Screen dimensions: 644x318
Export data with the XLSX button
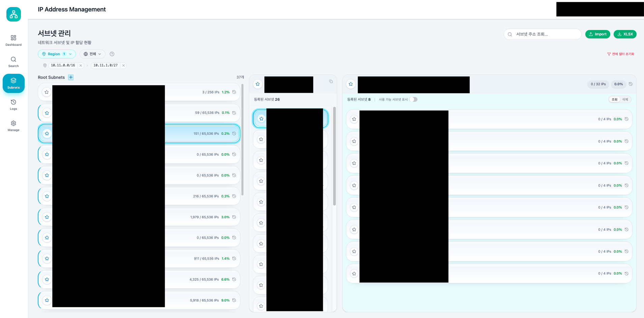[x=625, y=34]
